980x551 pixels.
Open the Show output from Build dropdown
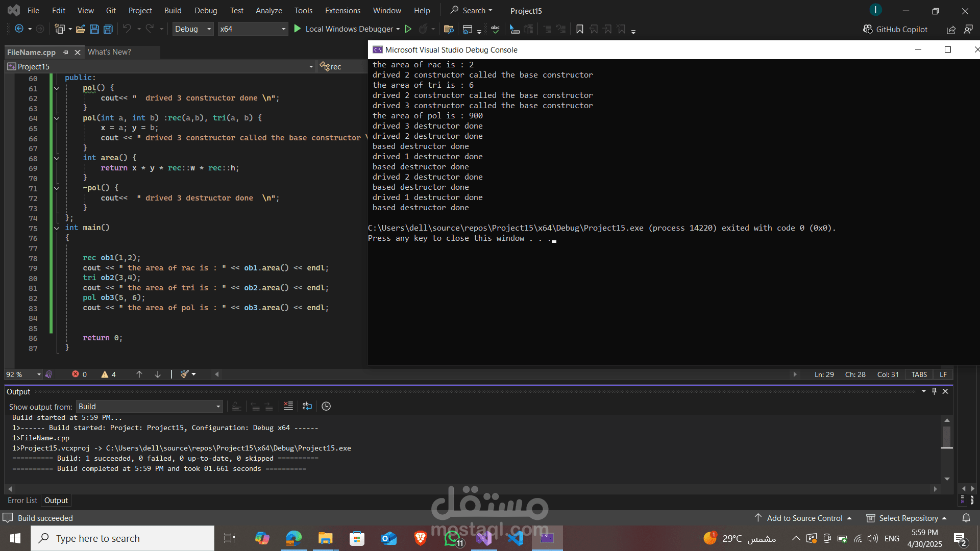pyautogui.click(x=150, y=407)
